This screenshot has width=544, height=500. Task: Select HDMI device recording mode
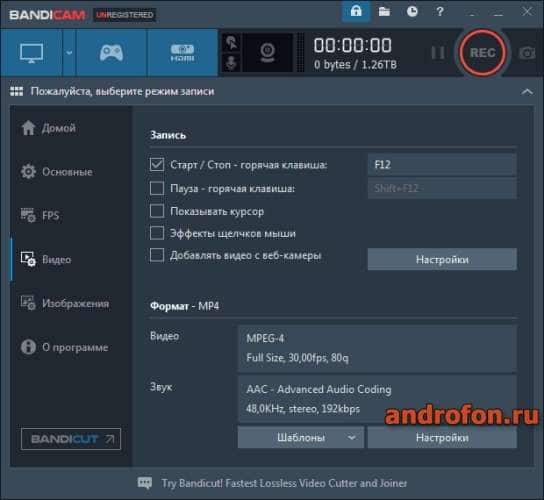coord(182,53)
